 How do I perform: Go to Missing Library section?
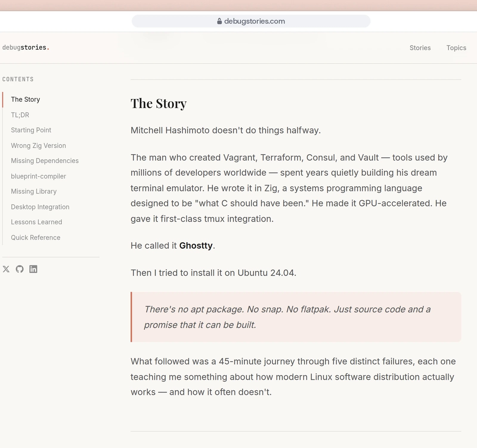tap(34, 191)
